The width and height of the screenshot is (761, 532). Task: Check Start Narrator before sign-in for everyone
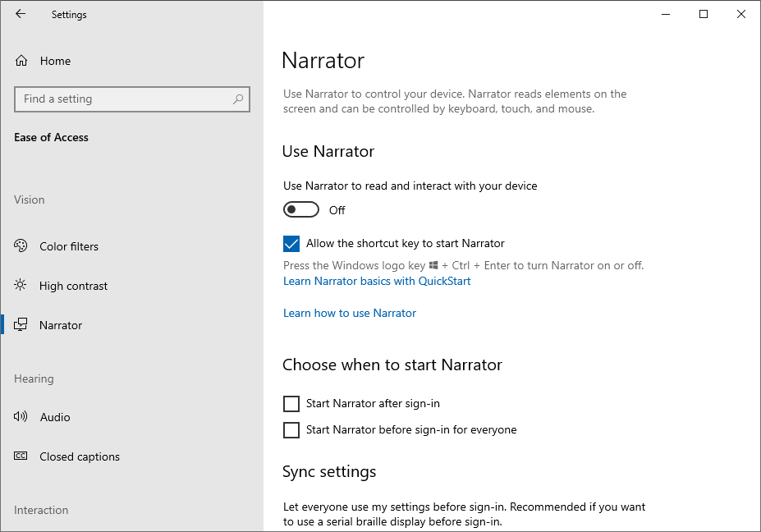[x=291, y=430]
